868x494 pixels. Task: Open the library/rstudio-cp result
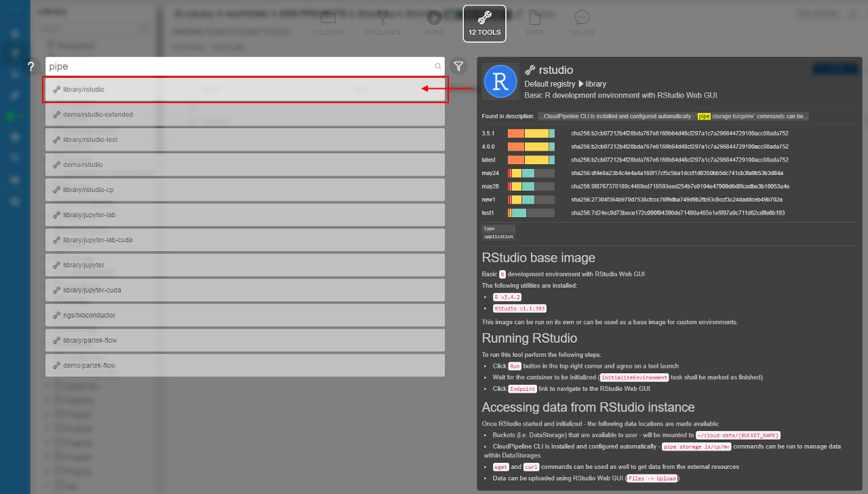(x=245, y=189)
